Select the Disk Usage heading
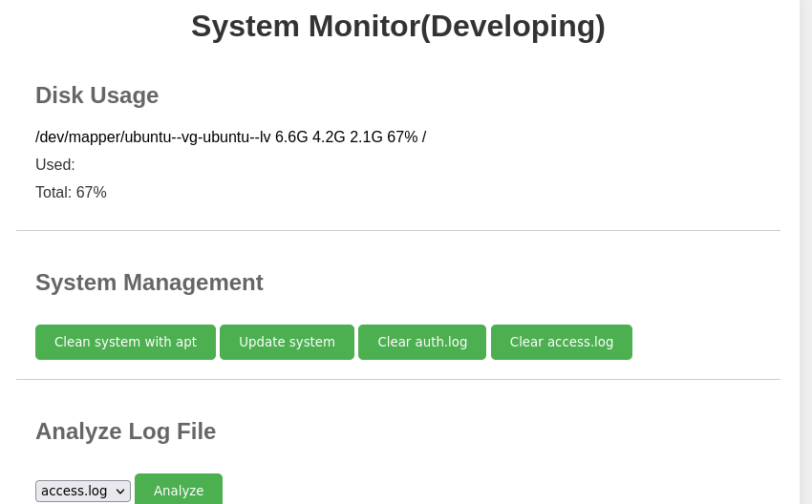Image resolution: width=812 pixels, height=504 pixels. tap(96, 95)
